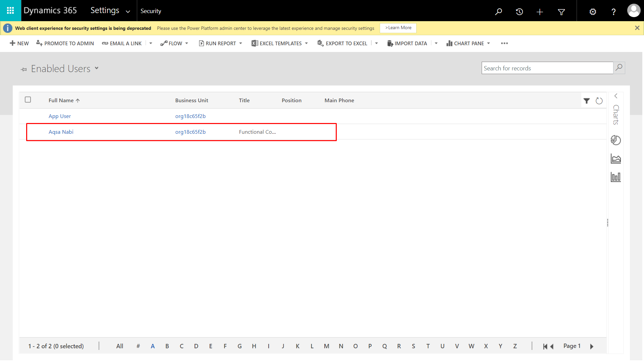Click the recent items history icon
The image size is (644, 362).
[x=519, y=12]
